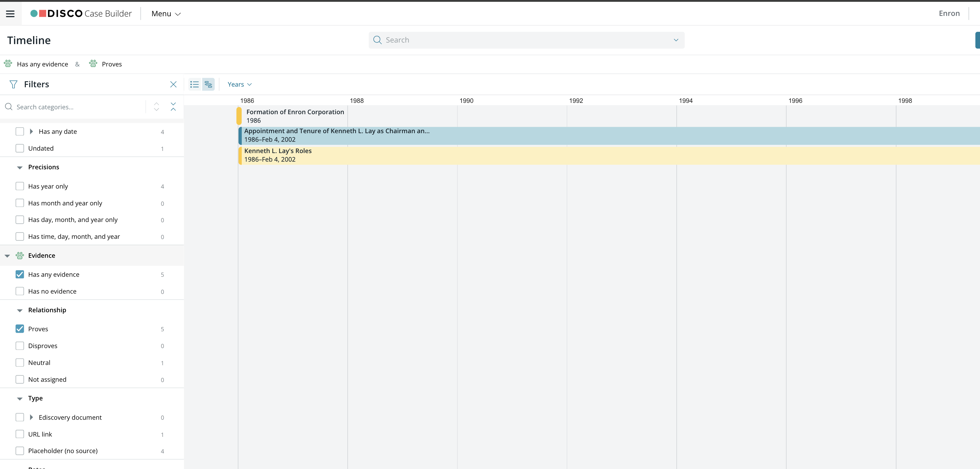Check the URL link checkbox
The height and width of the screenshot is (469, 980).
[20, 434]
